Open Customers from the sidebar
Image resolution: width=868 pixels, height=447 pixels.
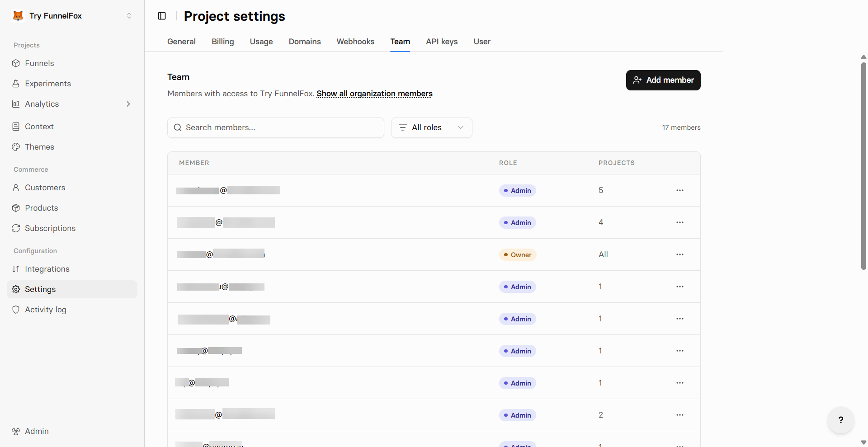point(72,188)
